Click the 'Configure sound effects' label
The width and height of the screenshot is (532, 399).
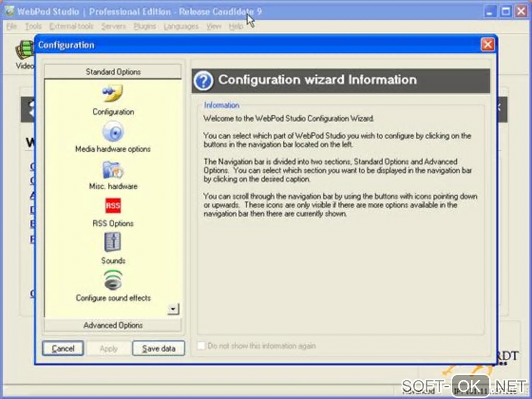click(113, 298)
